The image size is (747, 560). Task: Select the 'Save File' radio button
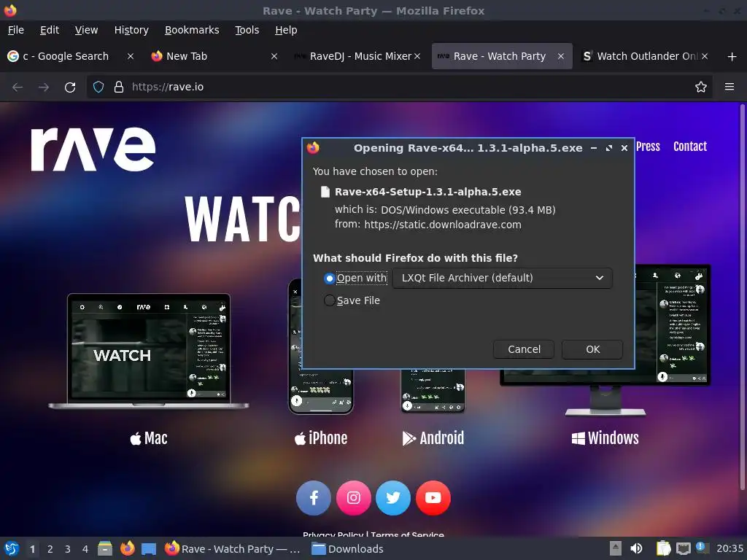(x=329, y=300)
